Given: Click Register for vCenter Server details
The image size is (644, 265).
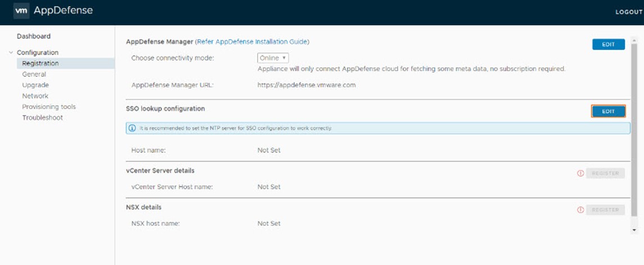Looking at the screenshot, I should (605, 173).
